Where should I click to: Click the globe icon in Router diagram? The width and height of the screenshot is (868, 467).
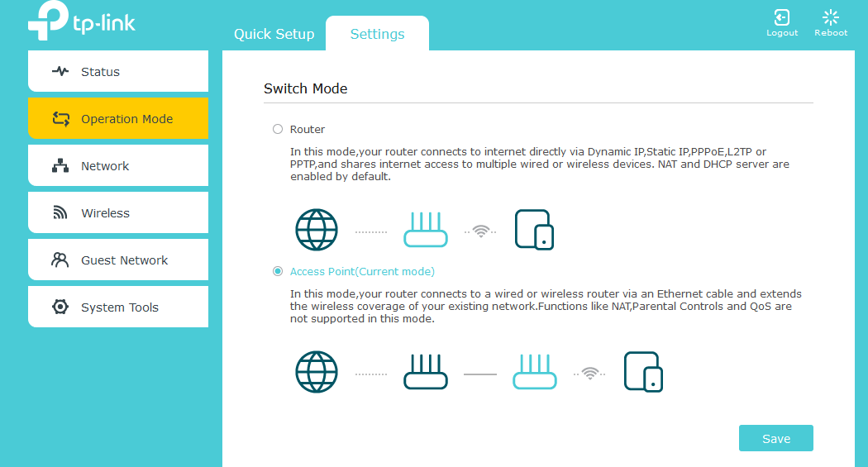click(317, 230)
